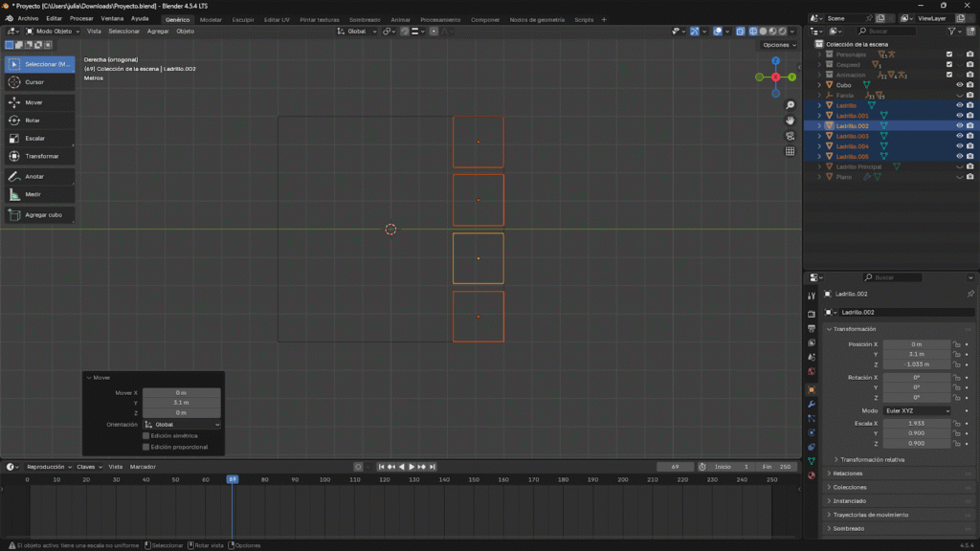Expand the Relaciones panel
The width and height of the screenshot is (980, 551).
click(847, 474)
